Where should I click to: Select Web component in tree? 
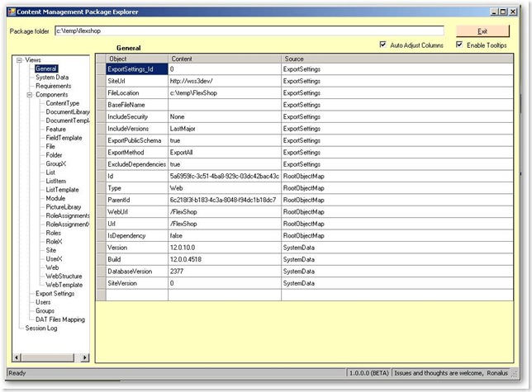click(53, 267)
